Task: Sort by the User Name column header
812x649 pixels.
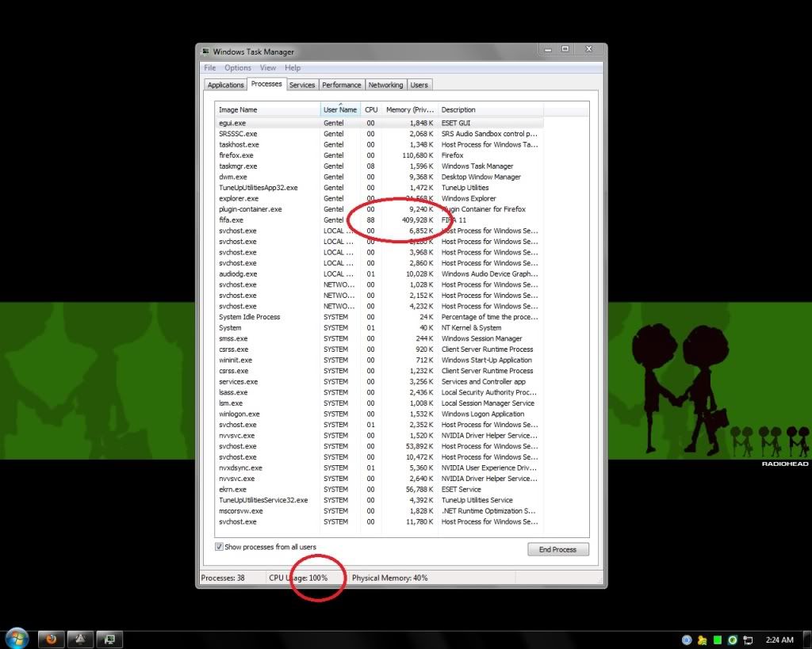Action: coord(340,109)
